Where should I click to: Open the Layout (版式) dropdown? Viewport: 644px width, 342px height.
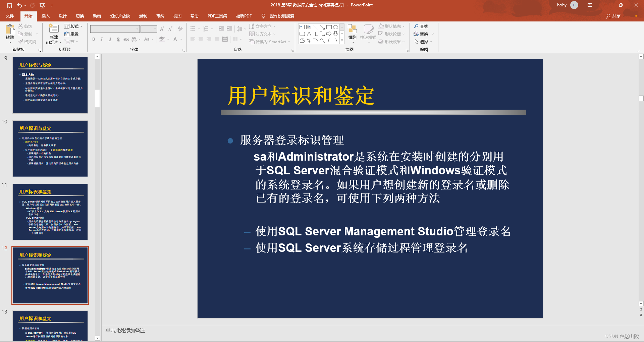(73, 26)
